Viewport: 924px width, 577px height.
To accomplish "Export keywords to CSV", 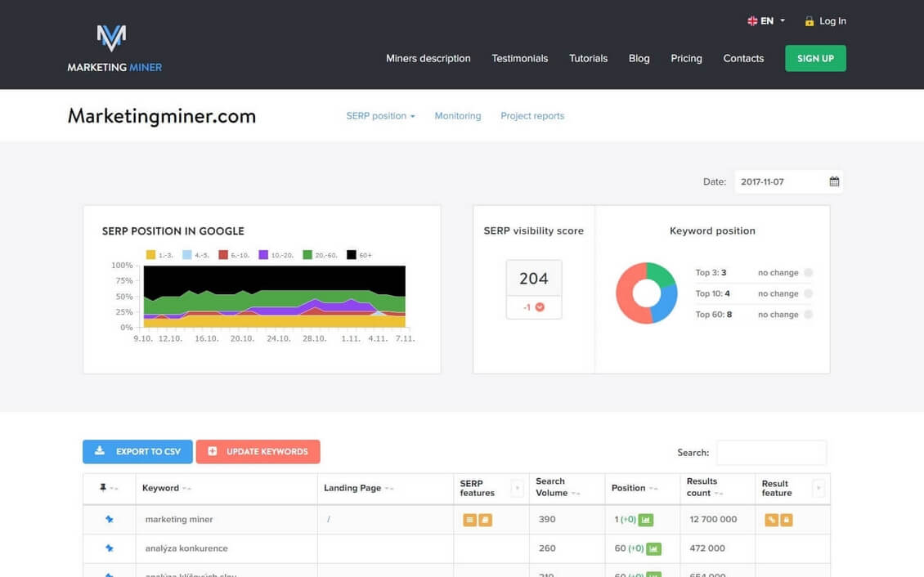I will click(x=137, y=452).
